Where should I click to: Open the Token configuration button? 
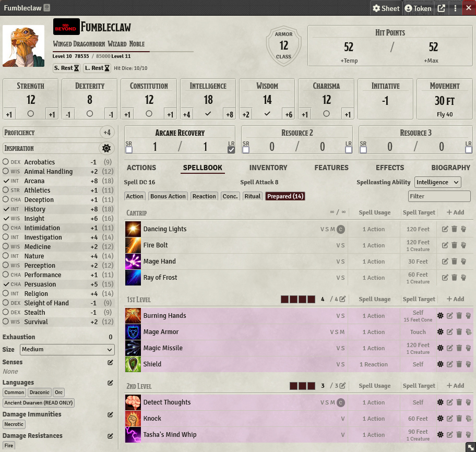click(x=418, y=8)
